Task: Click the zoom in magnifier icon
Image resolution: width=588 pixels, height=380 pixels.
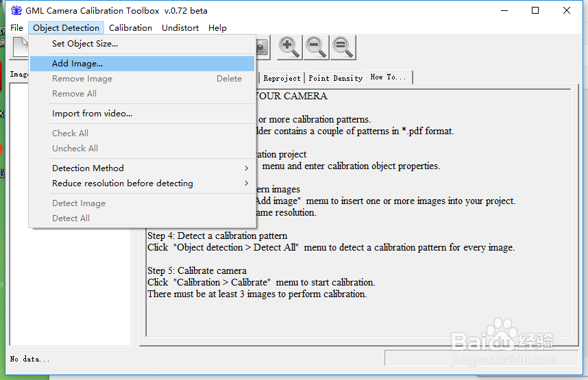Action: point(289,48)
